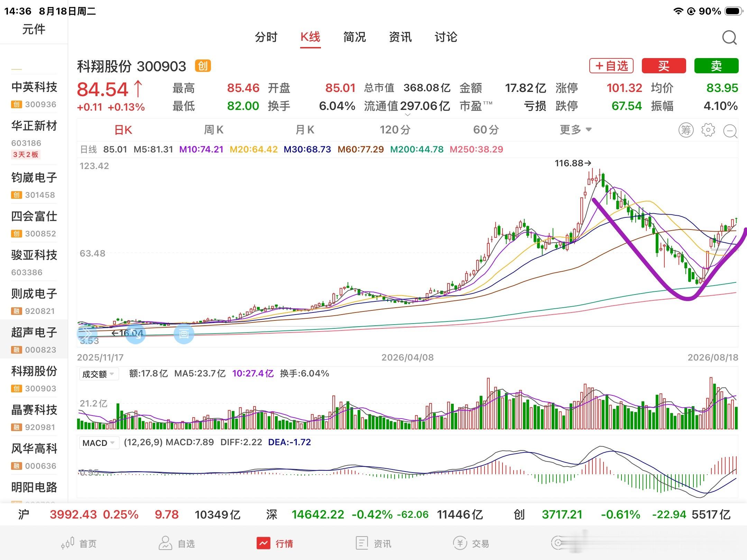Image resolution: width=747 pixels, height=560 pixels.
Task: Click the red 买 buy button
Action: click(664, 66)
